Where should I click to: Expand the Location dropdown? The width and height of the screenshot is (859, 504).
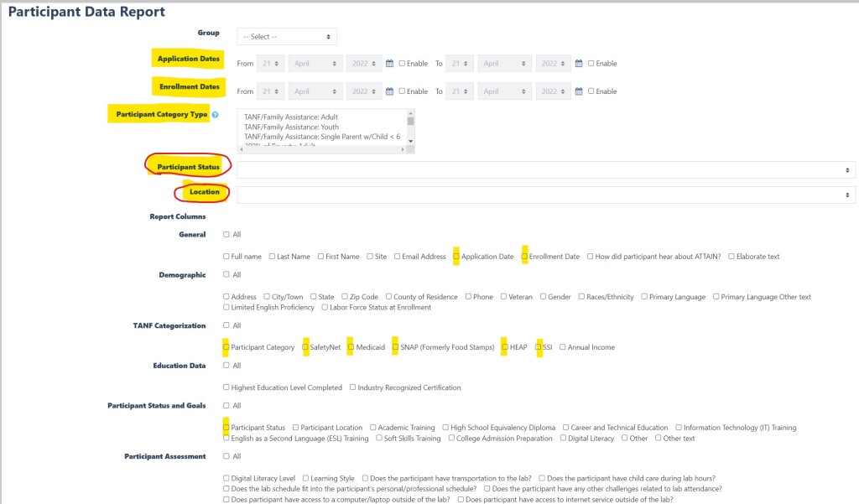coord(545,195)
